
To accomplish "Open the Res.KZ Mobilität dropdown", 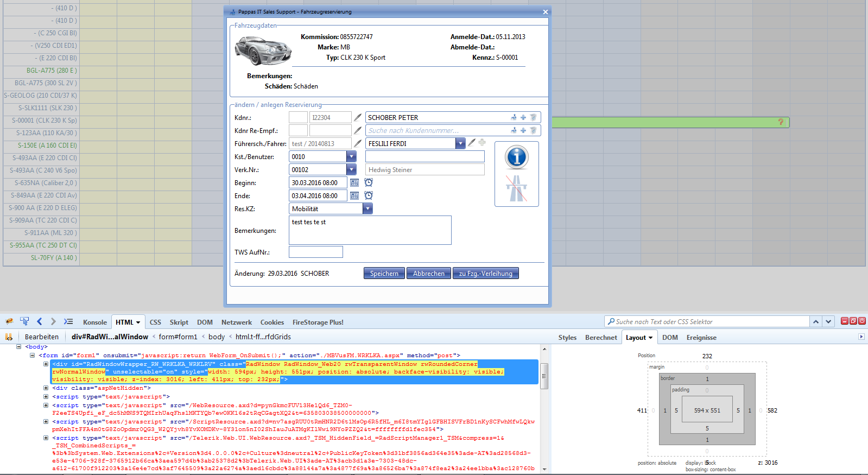I will tap(368, 208).
